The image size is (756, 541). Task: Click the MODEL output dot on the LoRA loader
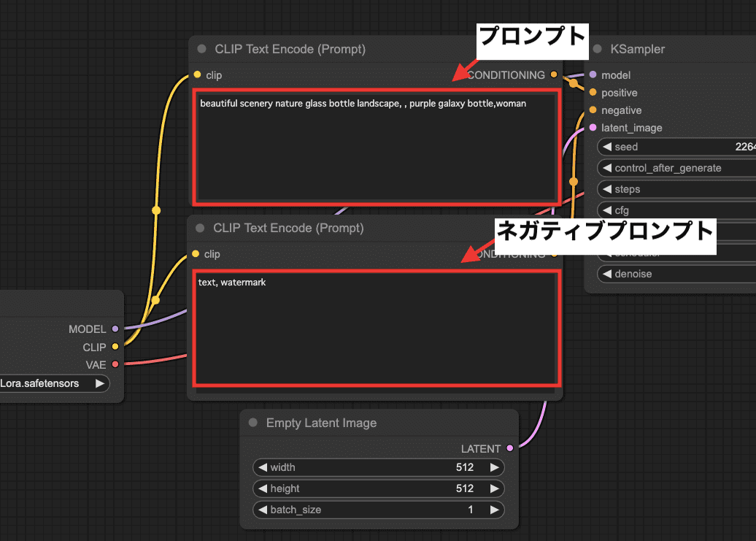pyautogui.click(x=114, y=329)
